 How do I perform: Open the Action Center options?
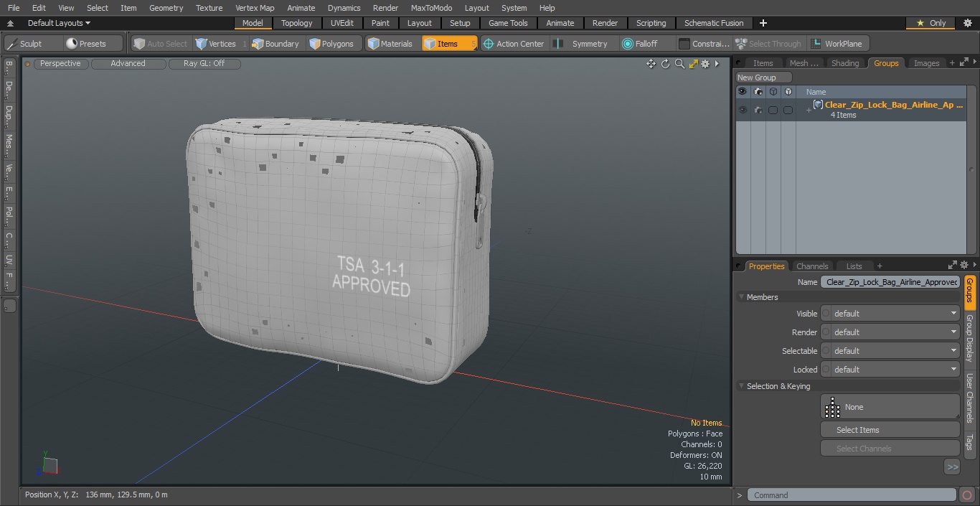pyautogui.click(x=514, y=44)
